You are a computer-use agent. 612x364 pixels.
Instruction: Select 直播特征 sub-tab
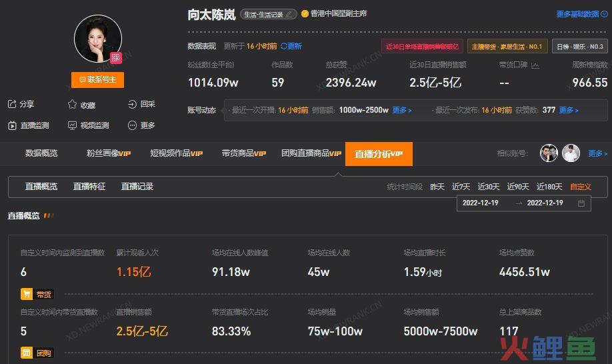(x=89, y=187)
